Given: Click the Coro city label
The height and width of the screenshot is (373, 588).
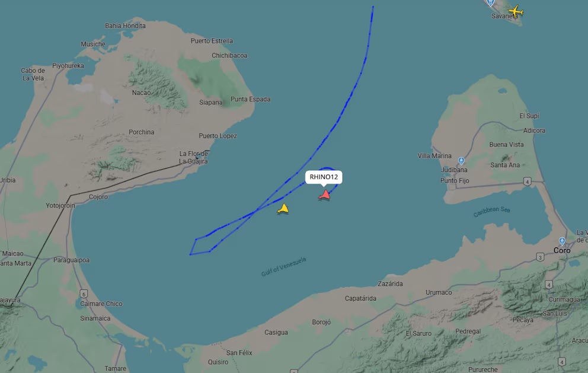Looking at the screenshot, I should click(562, 250).
